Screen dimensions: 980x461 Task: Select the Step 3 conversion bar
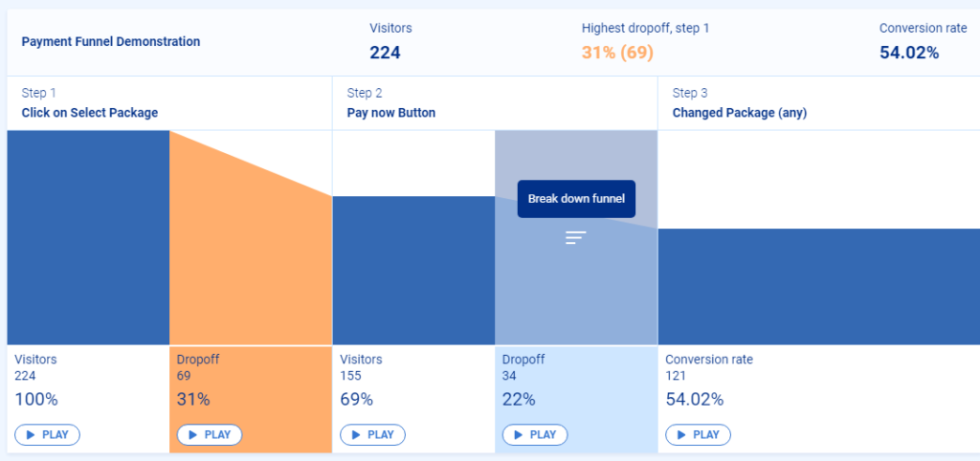click(x=819, y=287)
